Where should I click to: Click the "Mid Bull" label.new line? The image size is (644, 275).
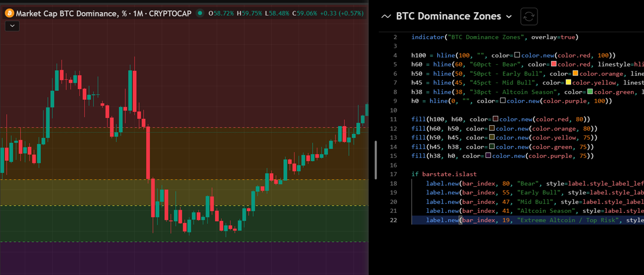535,202
